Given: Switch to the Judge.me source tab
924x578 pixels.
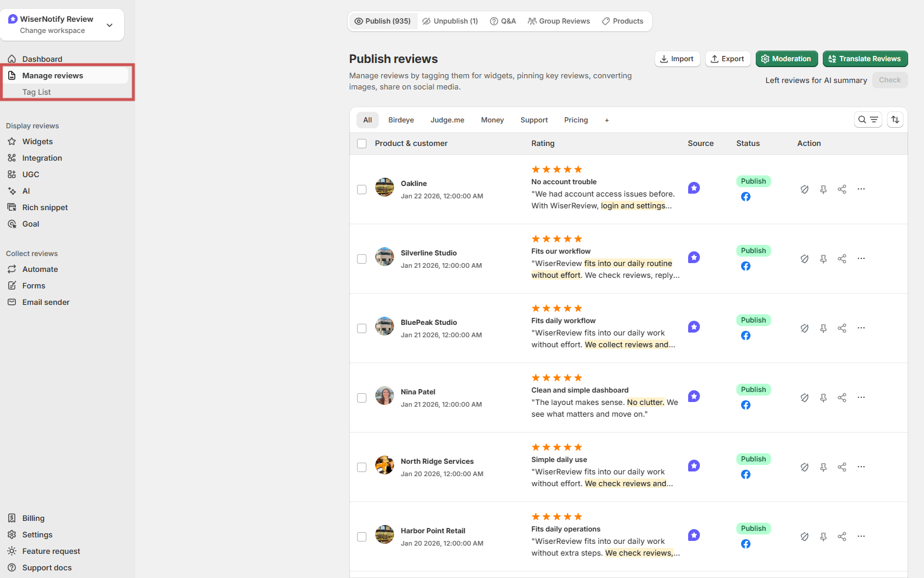Looking at the screenshot, I should (x=448, y=119).
